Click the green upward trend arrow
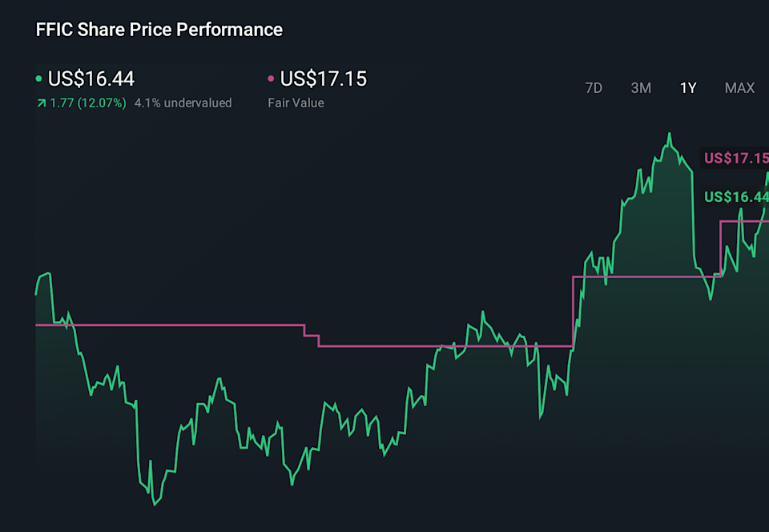Viewport: 769px width, 532px height. 41,103
